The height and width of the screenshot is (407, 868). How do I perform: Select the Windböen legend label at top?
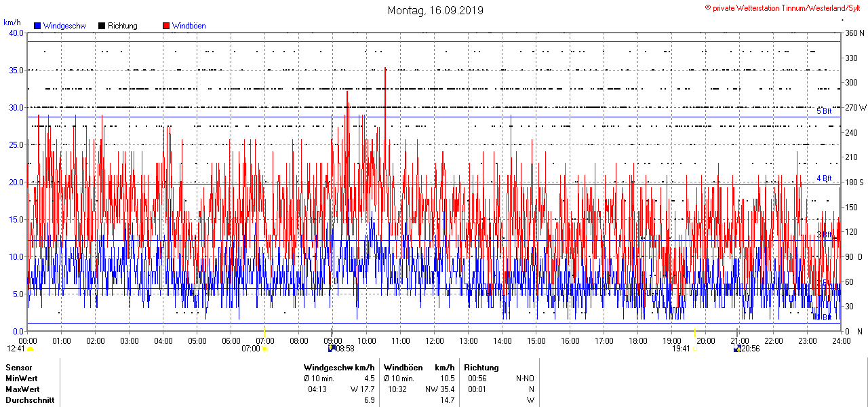189,26
